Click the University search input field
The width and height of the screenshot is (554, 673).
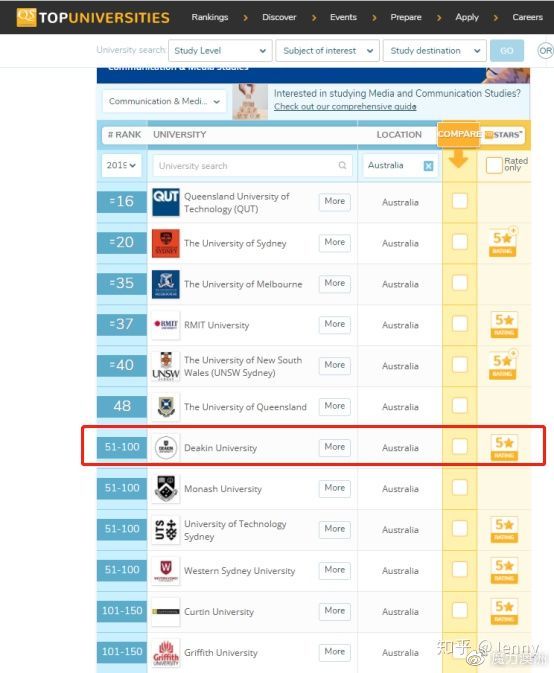(x=252, y=166)
